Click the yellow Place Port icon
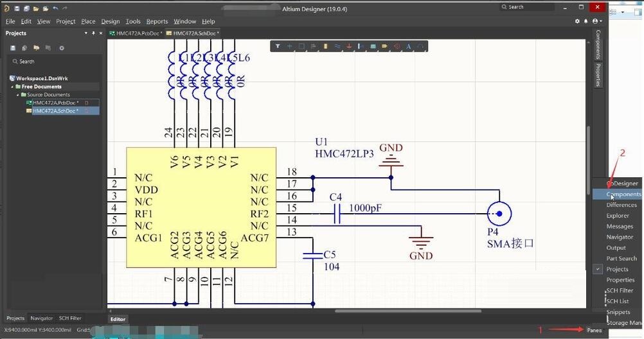Screen dimensions: 644x339 pos(385,46)
